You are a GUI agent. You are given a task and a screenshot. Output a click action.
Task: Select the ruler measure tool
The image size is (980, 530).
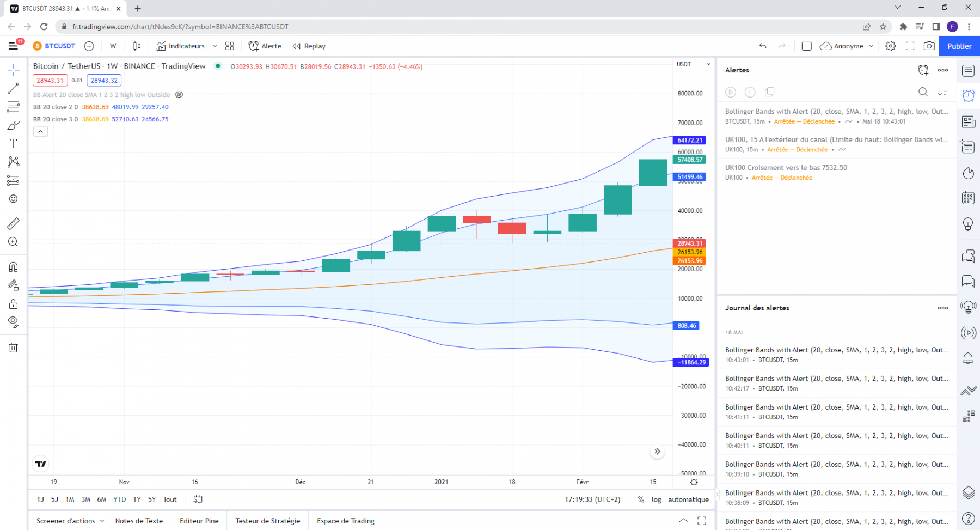14,223
